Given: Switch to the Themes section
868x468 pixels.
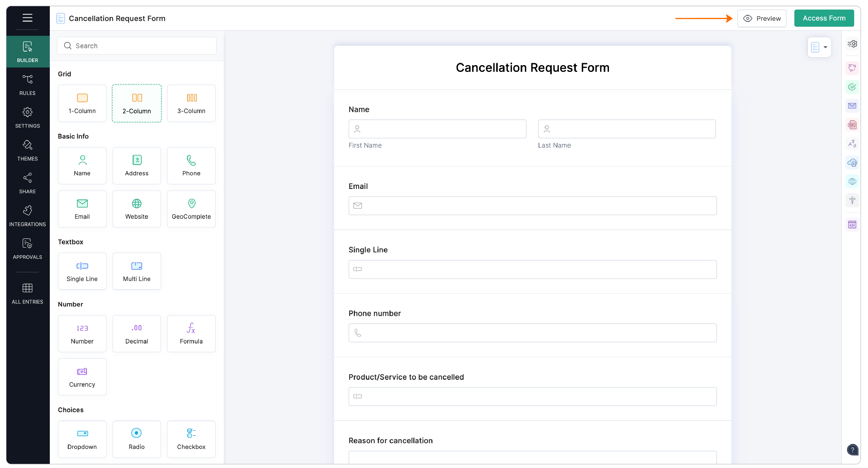Looking at the screenshot, I should tap(27, 150).
